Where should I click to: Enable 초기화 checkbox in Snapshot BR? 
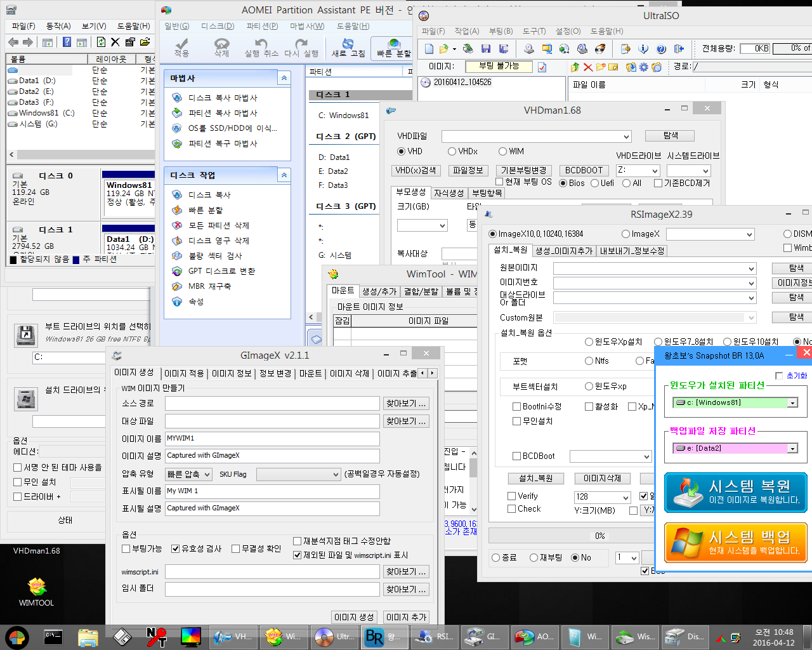779,376
